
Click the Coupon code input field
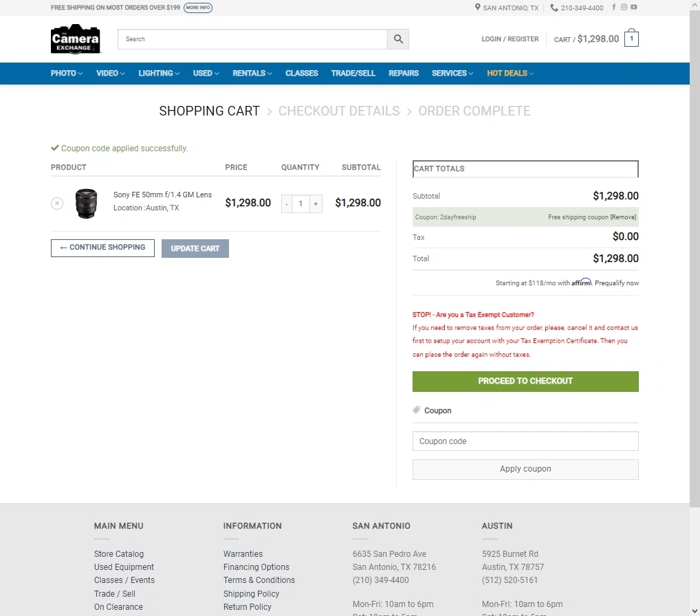[x=525, y=441]
